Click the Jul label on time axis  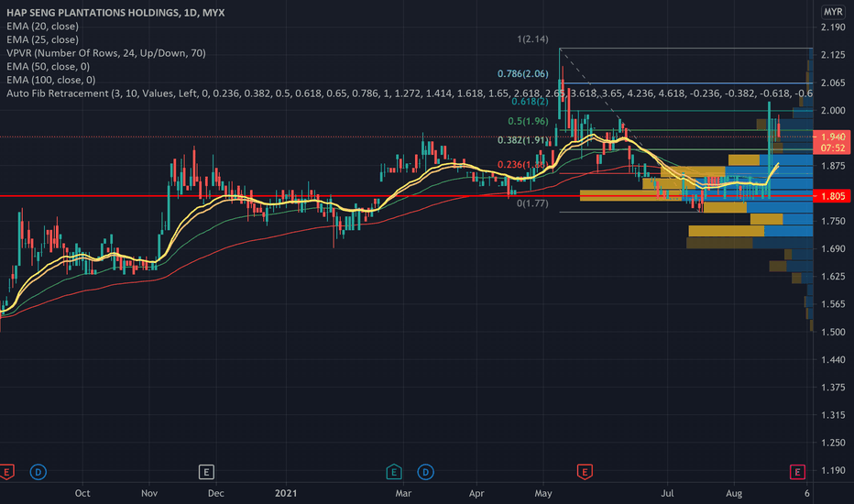coord(667,493)
